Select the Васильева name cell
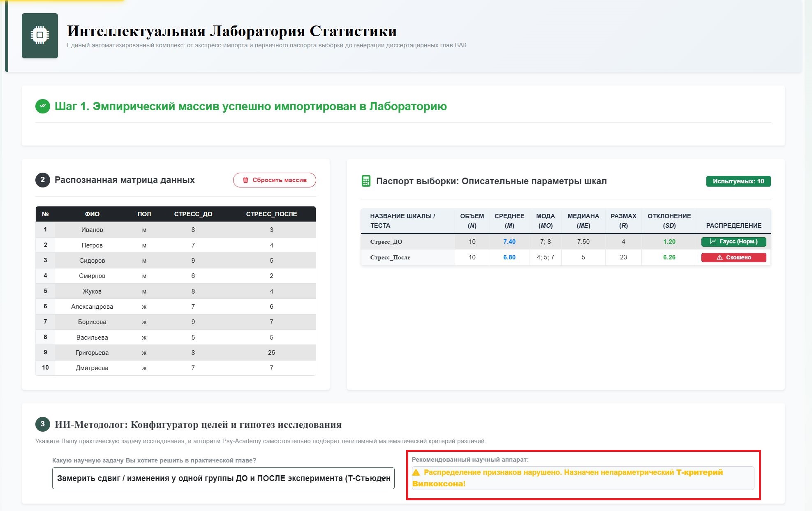The height and width of the screenshot is (511, 812). (92, 338)
